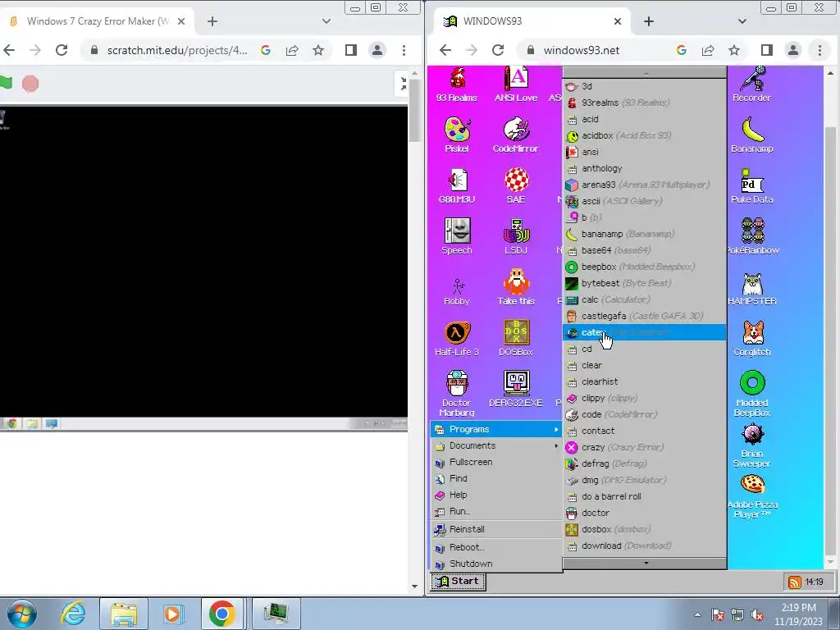Launch arena93 from the programs list
Screen dimensions: 840x630
(x=645, y=185)
